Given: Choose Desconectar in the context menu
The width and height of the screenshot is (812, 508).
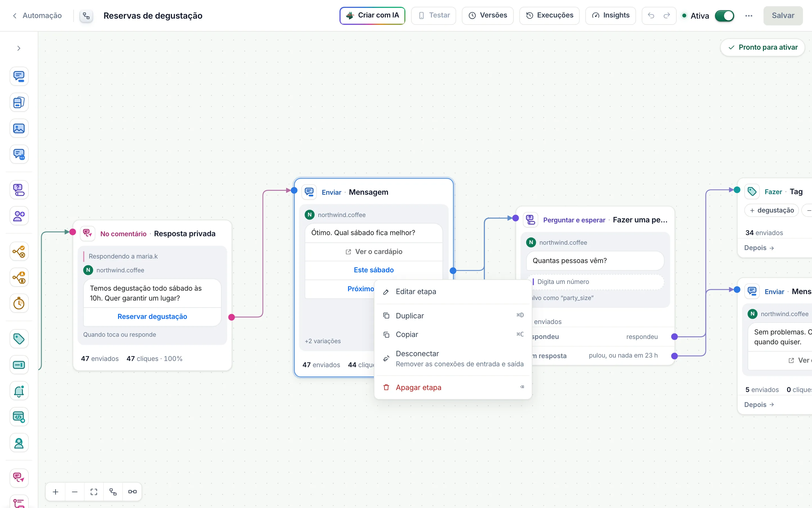Looking at the screenshot, I should (x=453, y=358).
